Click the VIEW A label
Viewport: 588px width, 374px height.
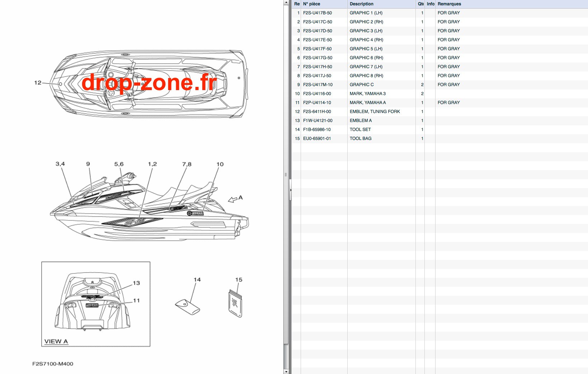(x=56, y=341)
